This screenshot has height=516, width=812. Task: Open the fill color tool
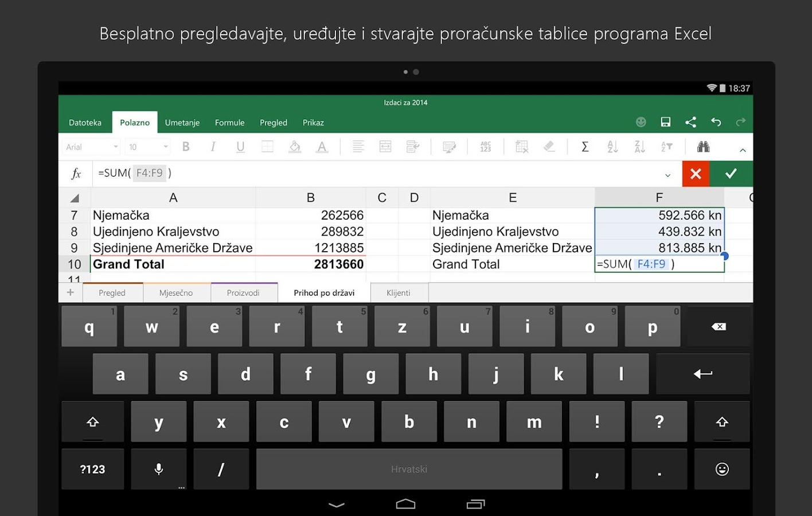(x=295, y=146)
